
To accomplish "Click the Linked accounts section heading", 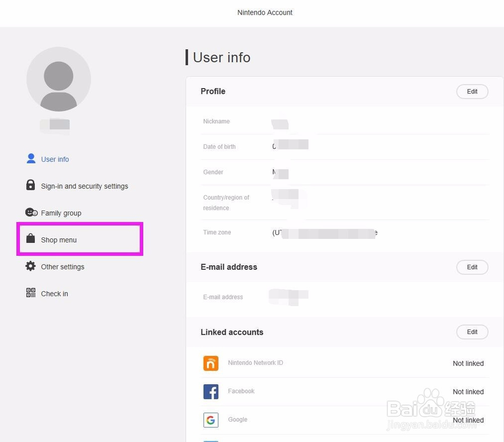I will click(x=232, y=332).
